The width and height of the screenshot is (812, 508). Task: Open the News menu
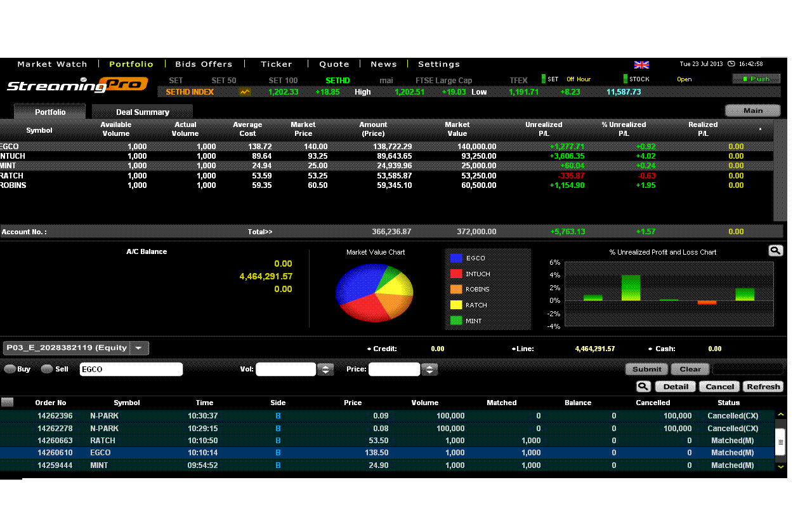click(x=384, y=64)
